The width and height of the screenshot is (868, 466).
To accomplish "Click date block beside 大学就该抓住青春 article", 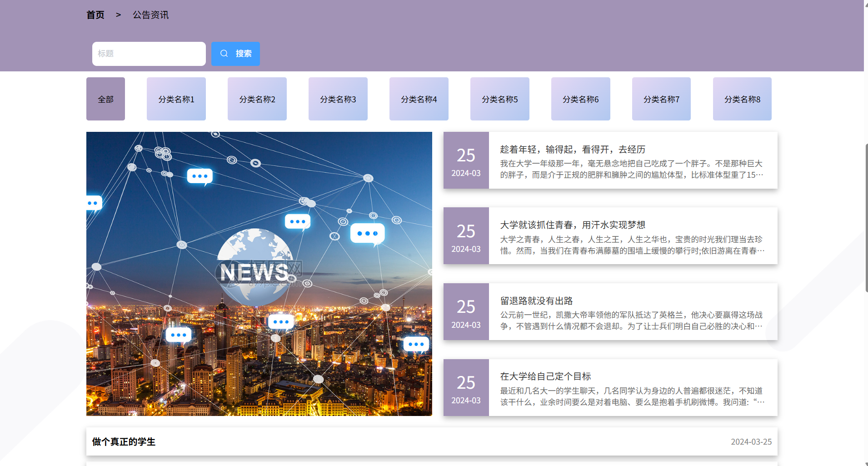I will click(x=466, y=236).
